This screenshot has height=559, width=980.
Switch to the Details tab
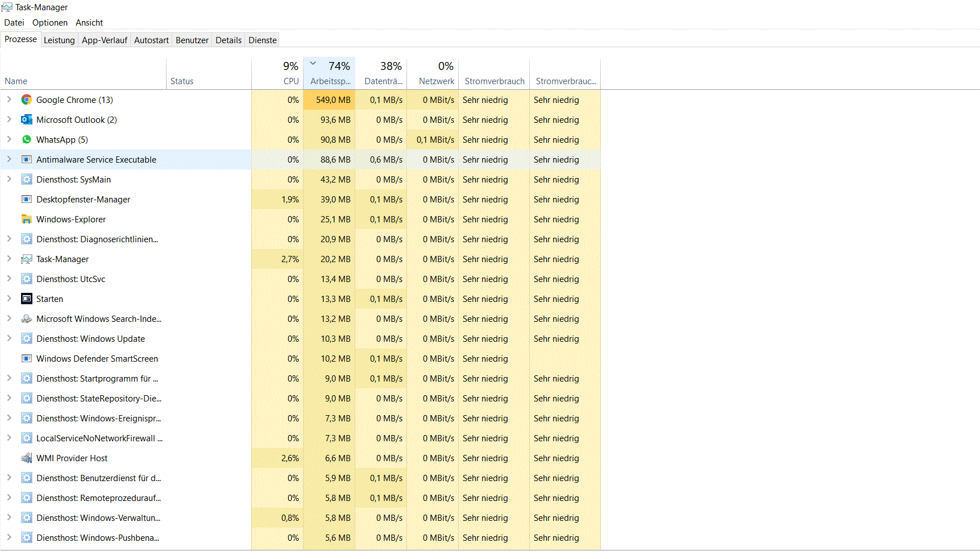[229, 40]
